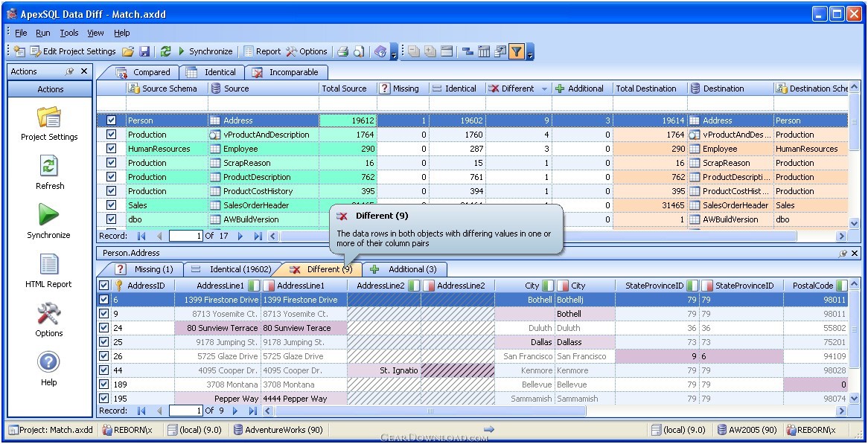
Task: Click the properties icon left of filter
Action: coord(500,51)
